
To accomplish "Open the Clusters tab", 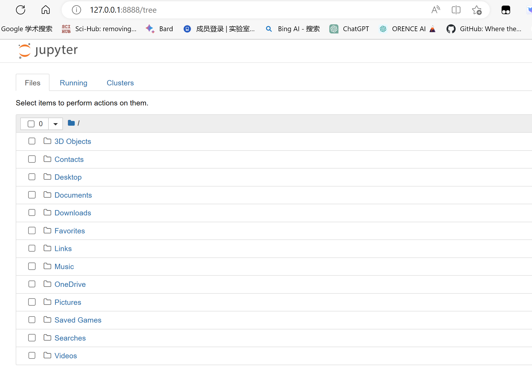I will coord(120,83).
